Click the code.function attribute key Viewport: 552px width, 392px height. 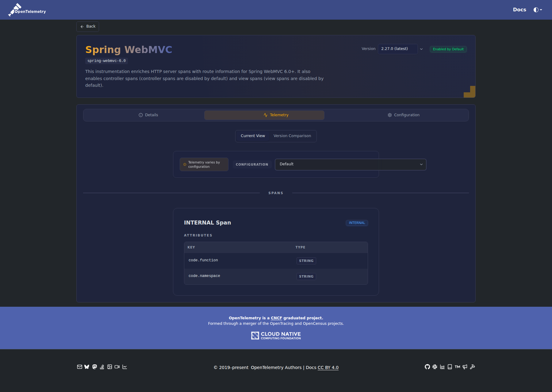coord(203,260)
